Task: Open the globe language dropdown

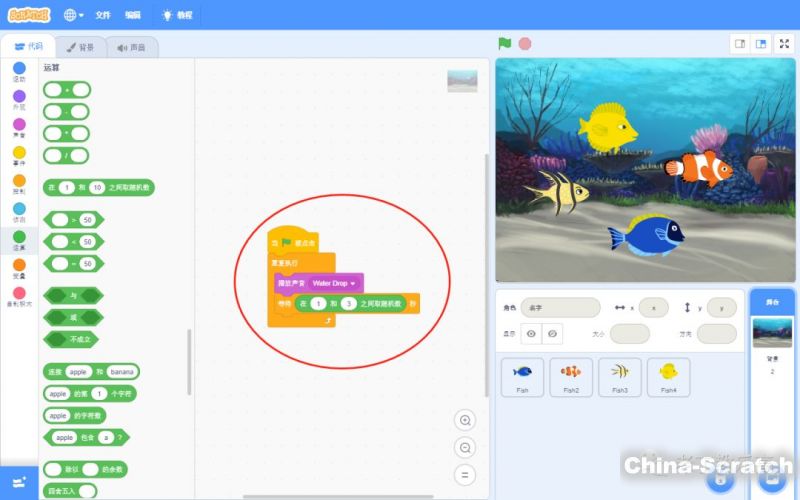Action: [x=74, y=15]
